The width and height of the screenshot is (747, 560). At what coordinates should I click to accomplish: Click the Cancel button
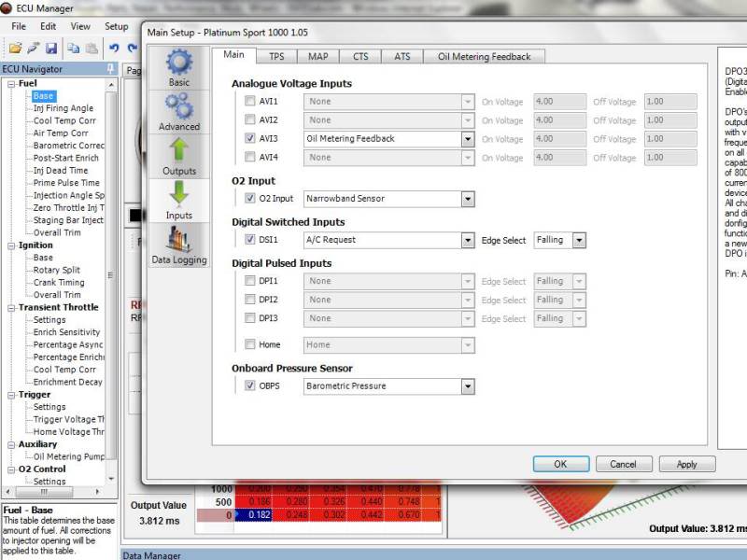coord(623,464)
